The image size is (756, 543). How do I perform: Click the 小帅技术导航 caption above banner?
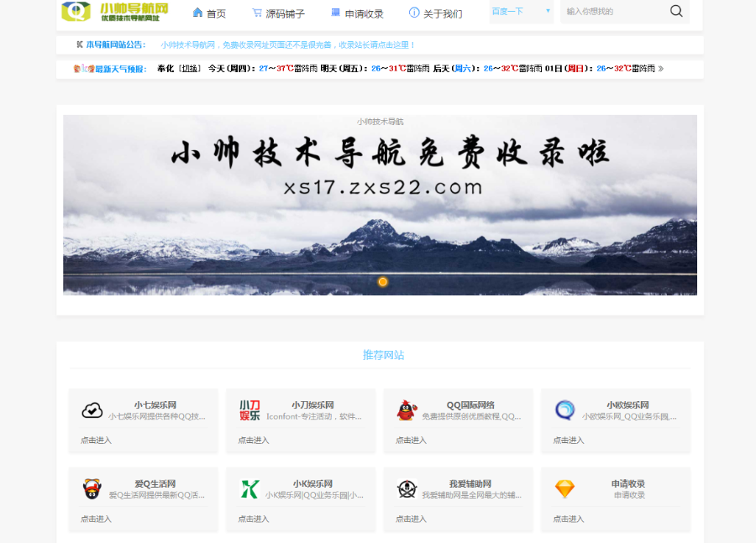(x=380, y=122)
